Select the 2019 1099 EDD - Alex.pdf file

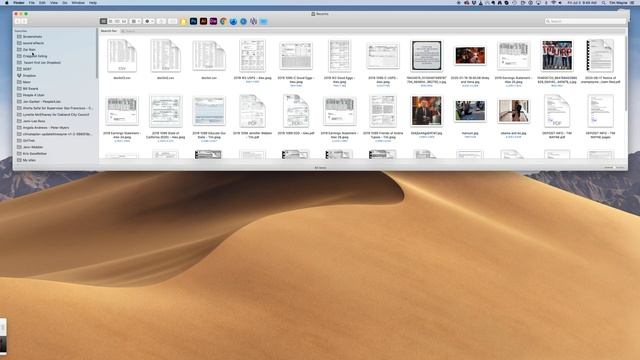coord(296,111)
